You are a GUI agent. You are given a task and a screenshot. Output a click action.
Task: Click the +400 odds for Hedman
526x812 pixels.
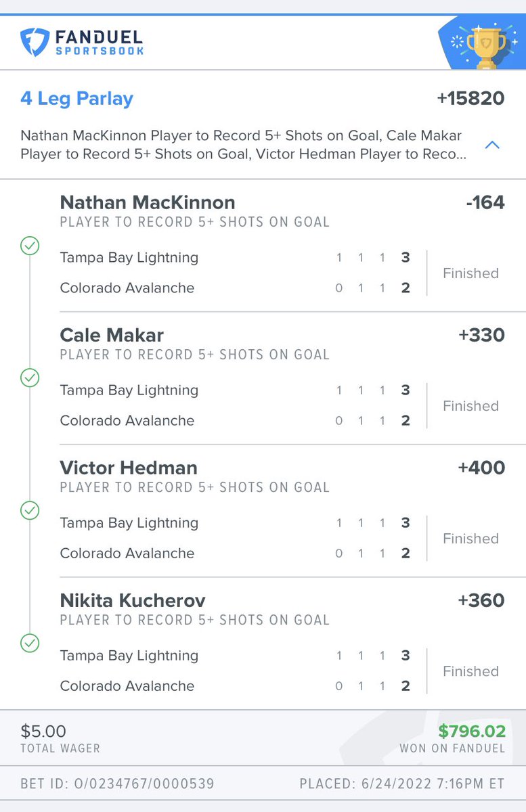pos(481,468)
